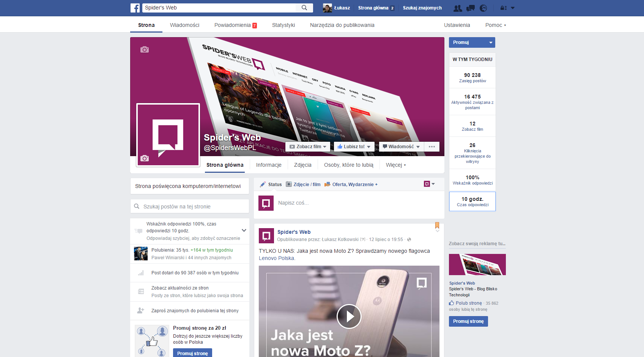
Task: Click the bookmark ribbon on the post
Action: 437,225
